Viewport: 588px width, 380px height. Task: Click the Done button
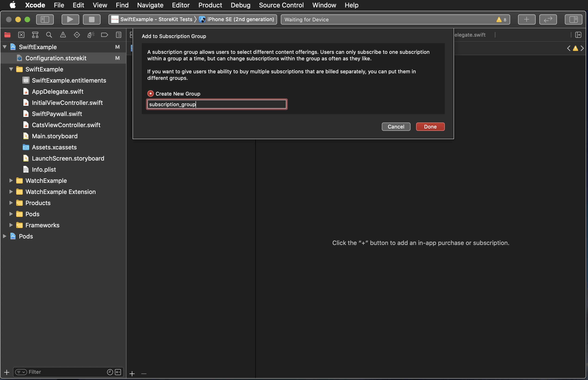coord(430,127)
